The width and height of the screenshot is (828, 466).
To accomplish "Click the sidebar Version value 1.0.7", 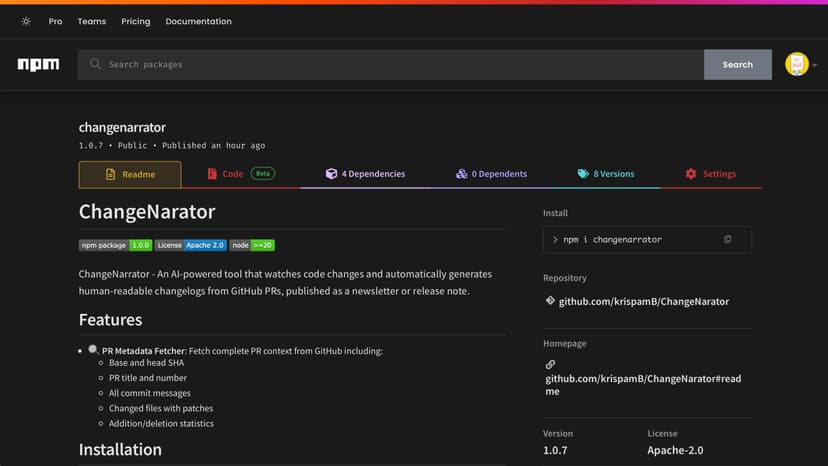I will point(555,451).
